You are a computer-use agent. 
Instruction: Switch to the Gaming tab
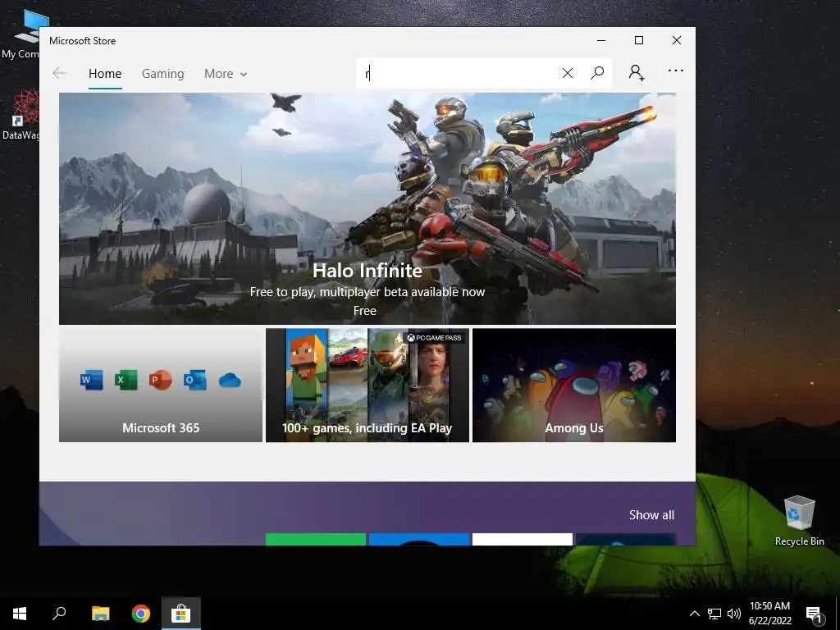(x=163, y=74)
